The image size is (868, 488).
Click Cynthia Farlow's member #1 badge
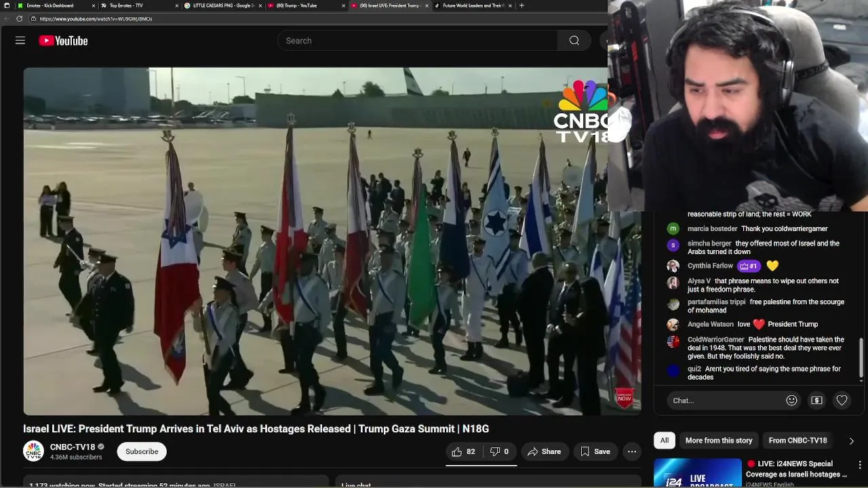[x=749, y=266]
